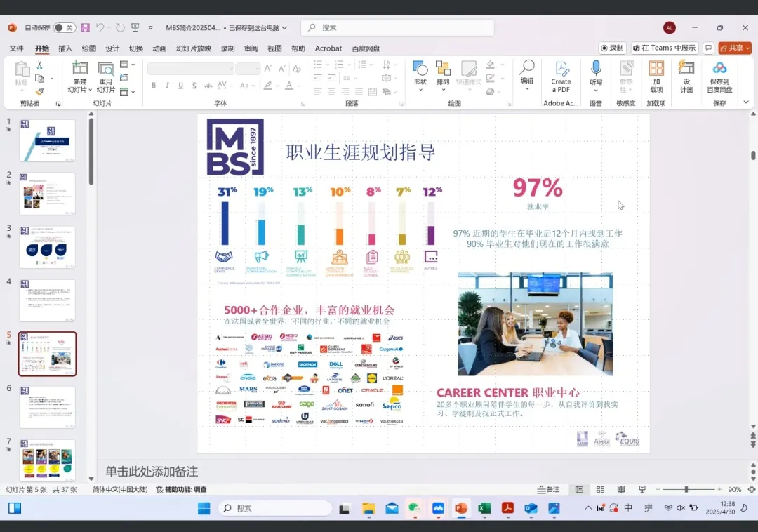Viewport: 758px width, 532px height.
Task: Switch to the Slide Show (幻灯片放映) tab
Action: click(x=193, y=48)
